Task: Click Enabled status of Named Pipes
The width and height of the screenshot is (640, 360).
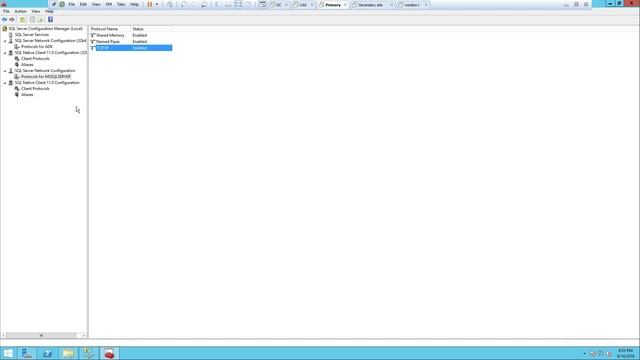Action: click(x=140, y=42)
